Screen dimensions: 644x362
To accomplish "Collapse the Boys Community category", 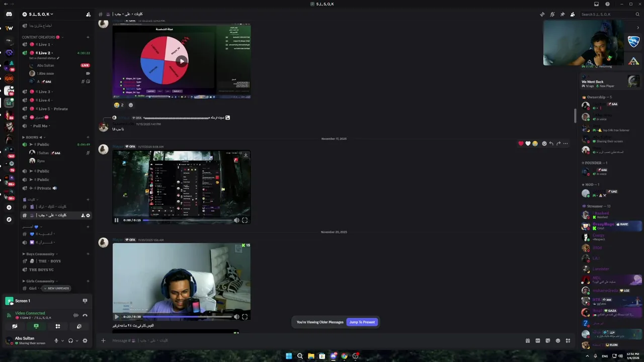I will point(40,254).
